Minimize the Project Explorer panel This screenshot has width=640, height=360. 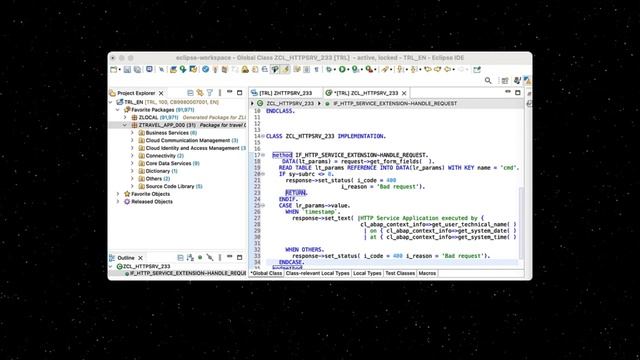click(x=230, y=92)
